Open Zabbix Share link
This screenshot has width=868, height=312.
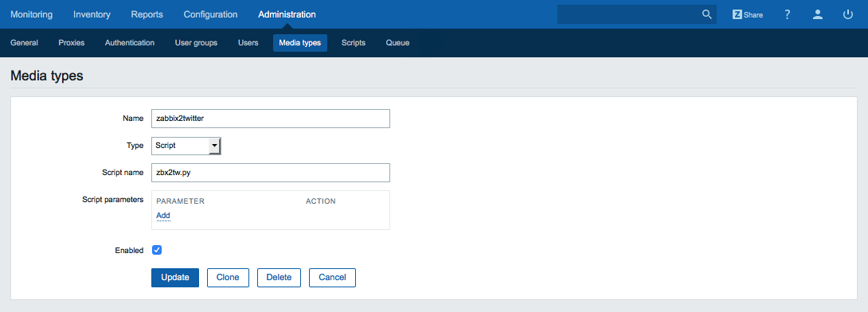[x=747, y=14]
